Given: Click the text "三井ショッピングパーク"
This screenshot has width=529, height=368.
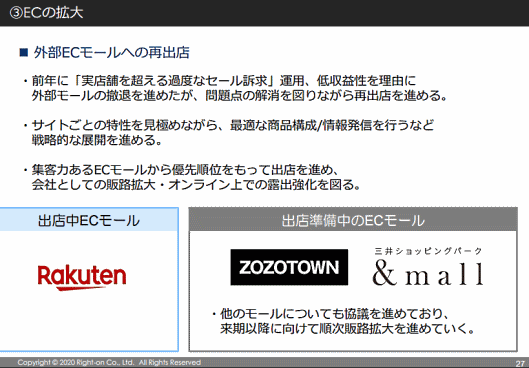Looking at the screenshot, I should tap(428, 251).
